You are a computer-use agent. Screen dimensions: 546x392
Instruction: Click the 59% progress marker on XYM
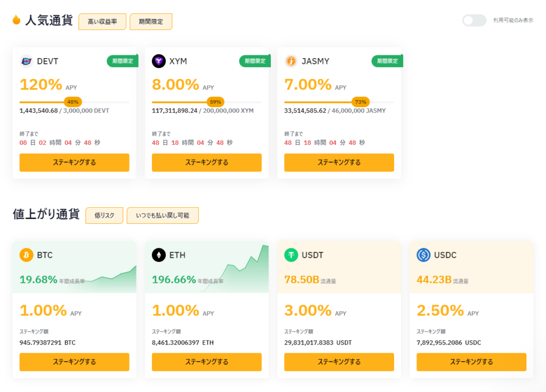click(x=215, y=102)
